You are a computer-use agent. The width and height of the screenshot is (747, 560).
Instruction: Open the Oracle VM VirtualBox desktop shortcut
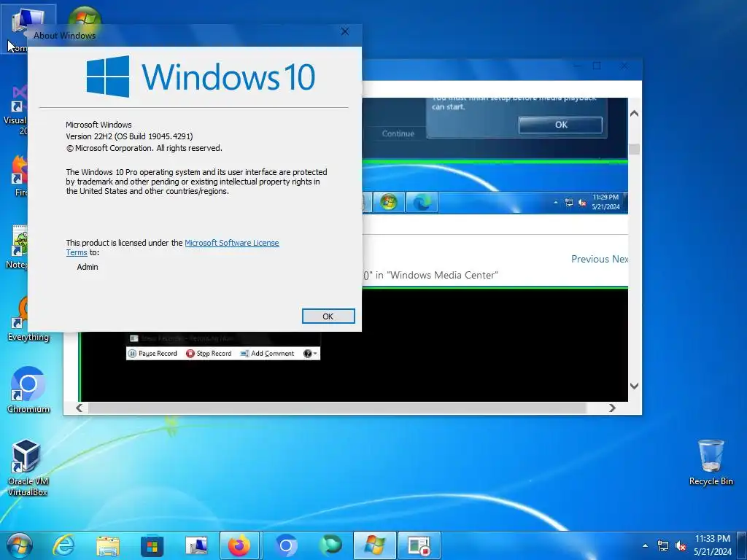click(x=28, y=467)
